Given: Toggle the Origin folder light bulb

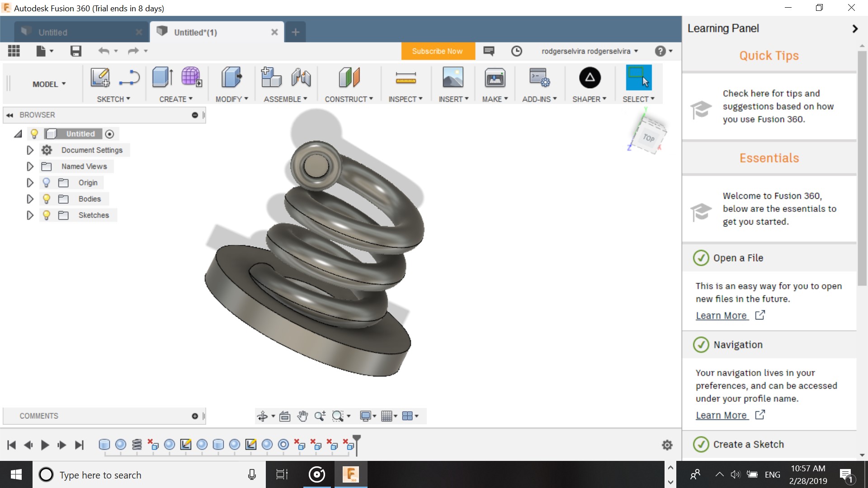Looking at the screenshot, I should click(46, 183).
